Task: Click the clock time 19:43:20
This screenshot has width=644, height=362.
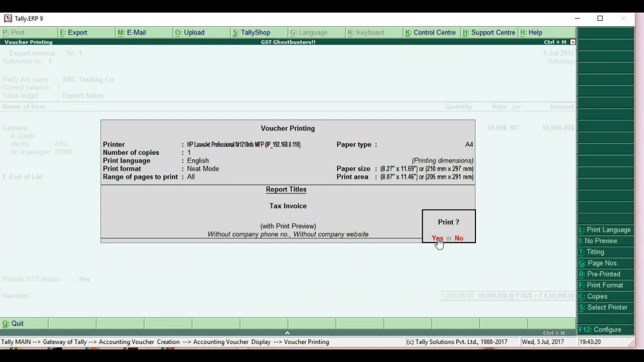Action: 590,342
